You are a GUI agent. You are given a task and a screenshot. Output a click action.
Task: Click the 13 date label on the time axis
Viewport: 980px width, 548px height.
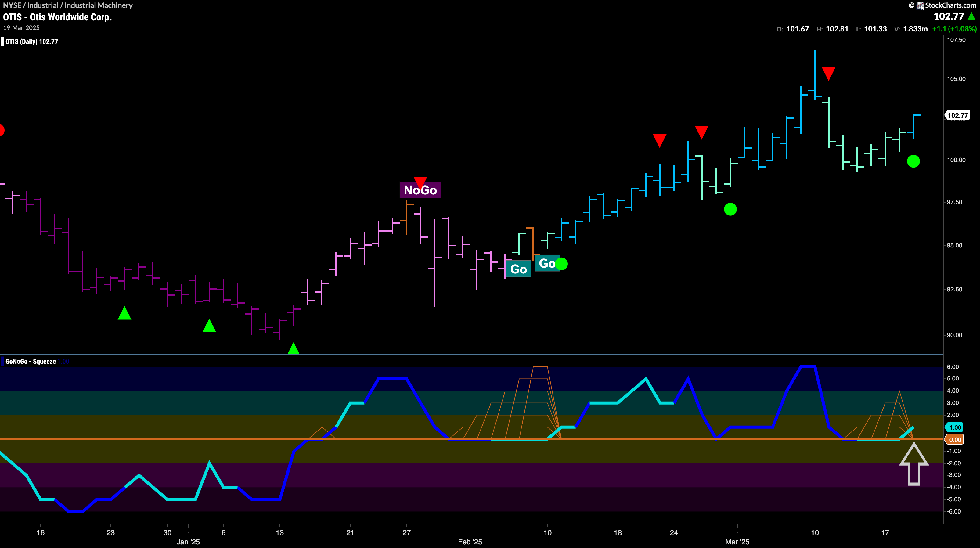point(279,532)
